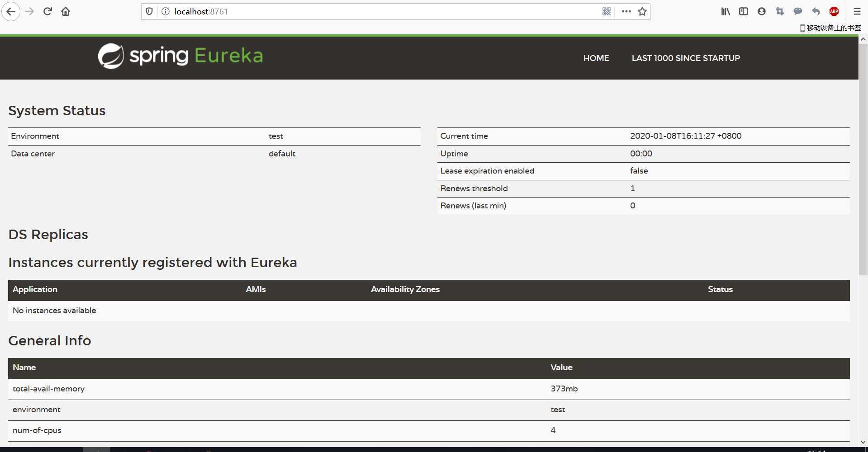Click the scrollbar down arrow

863,442
